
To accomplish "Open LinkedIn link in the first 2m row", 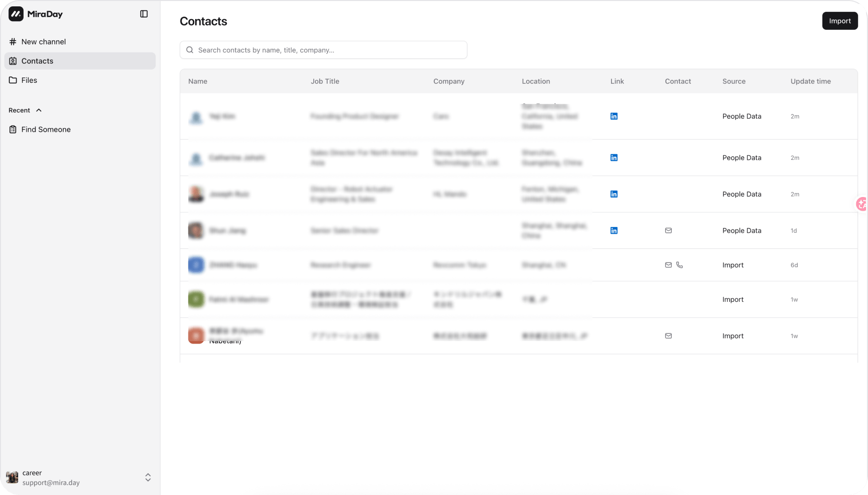I will click(613, 116).
